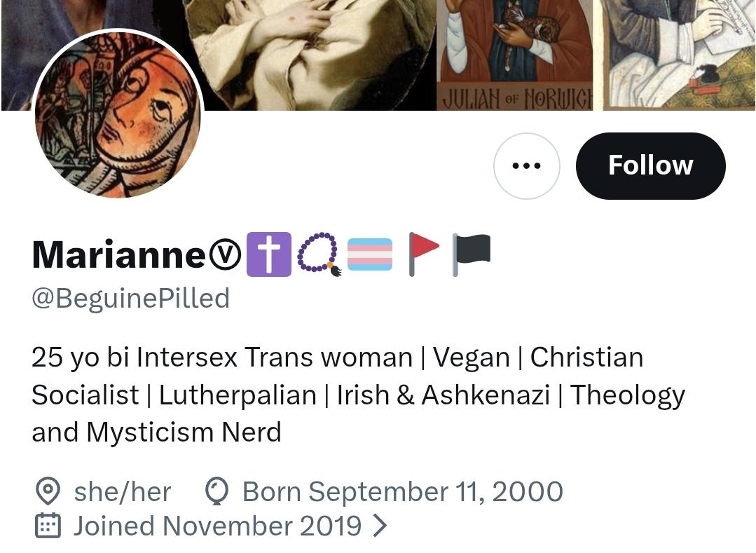Open the three-dot more options menu

(526, 166)
